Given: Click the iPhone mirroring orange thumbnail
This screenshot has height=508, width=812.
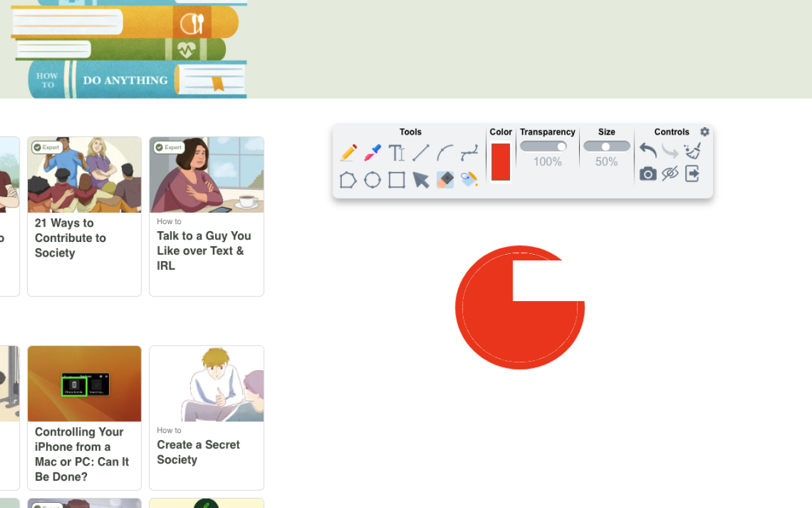Looking at the screenshot, I should click(84, 384).
